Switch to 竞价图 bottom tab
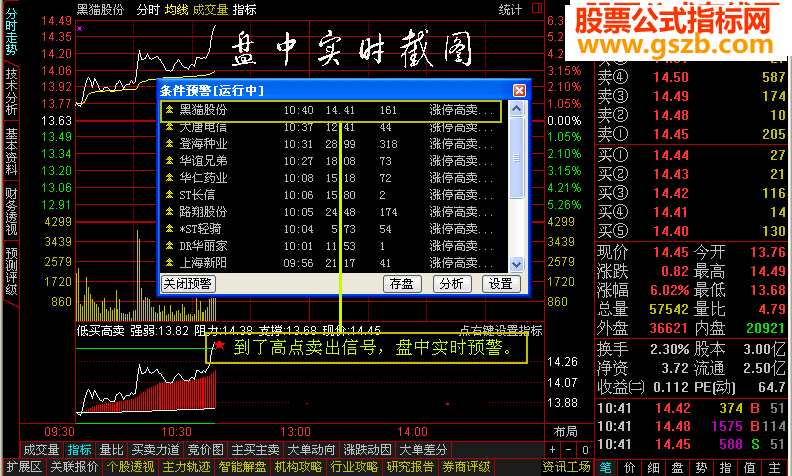The height and width of the screenshot is (476, 792). click(205, 450)
